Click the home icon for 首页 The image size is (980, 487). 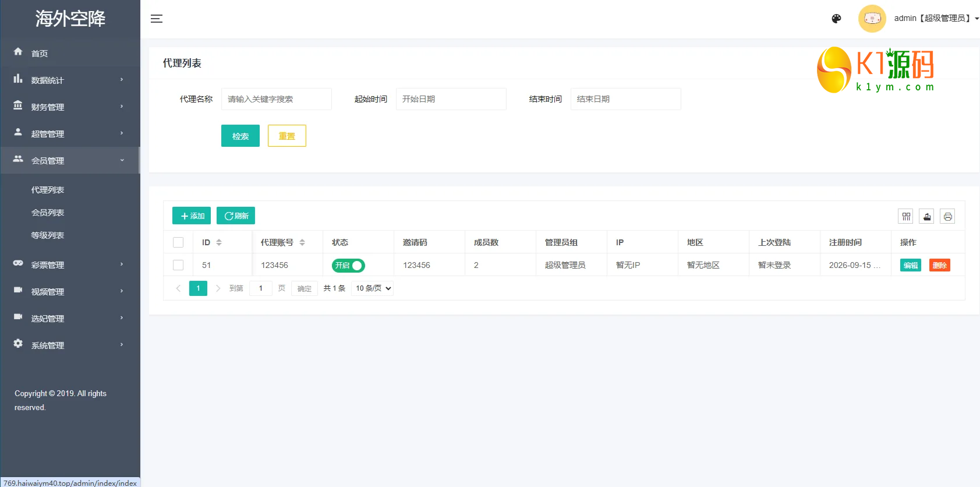coord(18,52)
